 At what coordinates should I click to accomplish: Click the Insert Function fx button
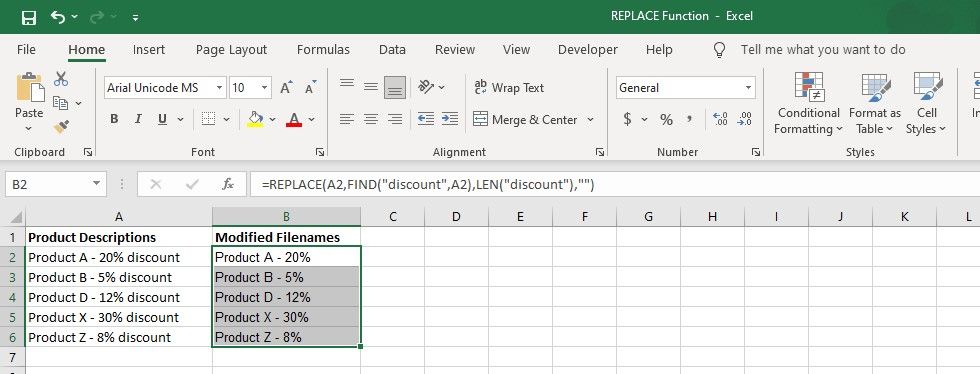click(228, 184)
